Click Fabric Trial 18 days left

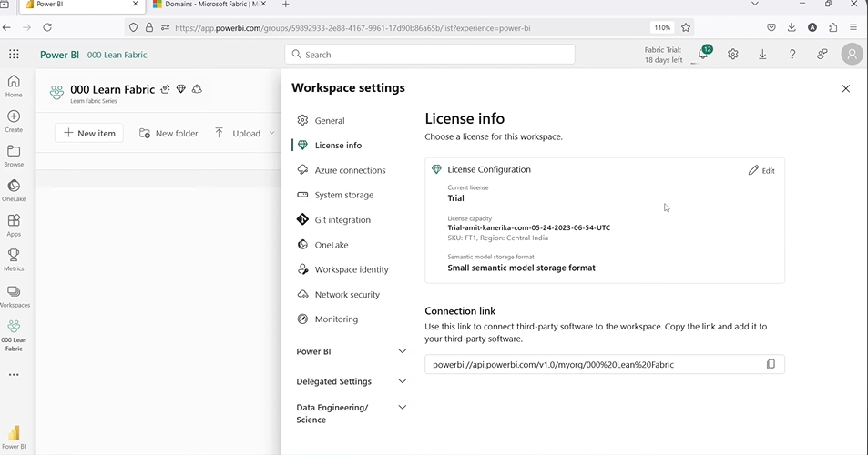click(x=663, y=55)
